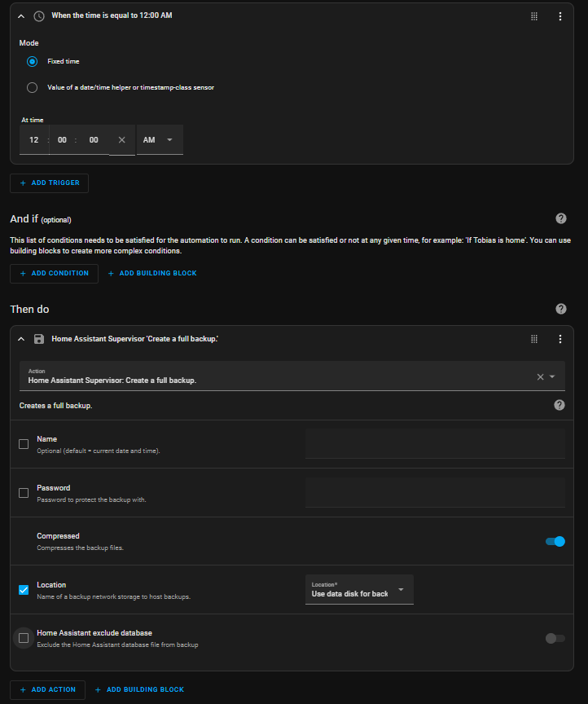The width and height of the screenshot is (588, 704).
Task: Click Add Condition button
Action: (55, 274)
